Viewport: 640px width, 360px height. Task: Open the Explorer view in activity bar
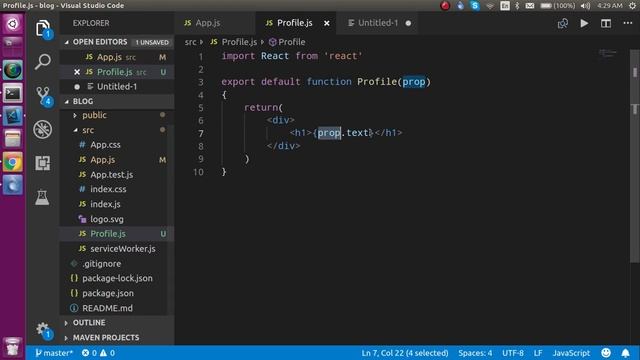(x=43, y=28)
